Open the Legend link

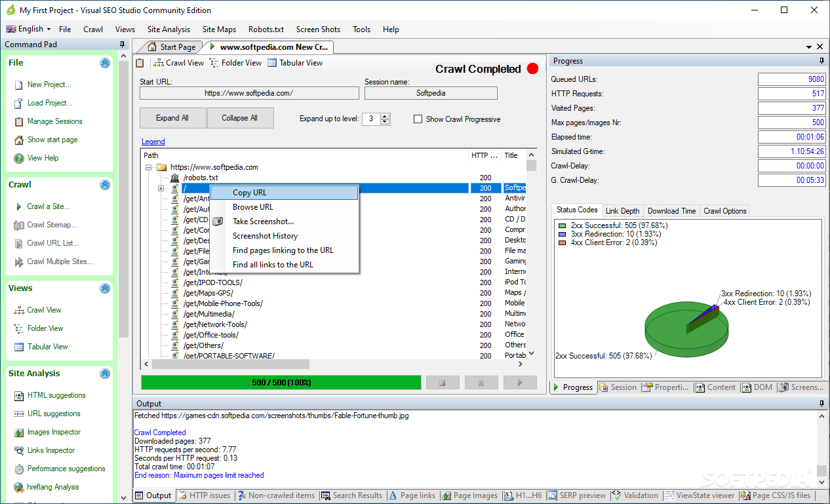pyautogui.click(x=153, y=142)
